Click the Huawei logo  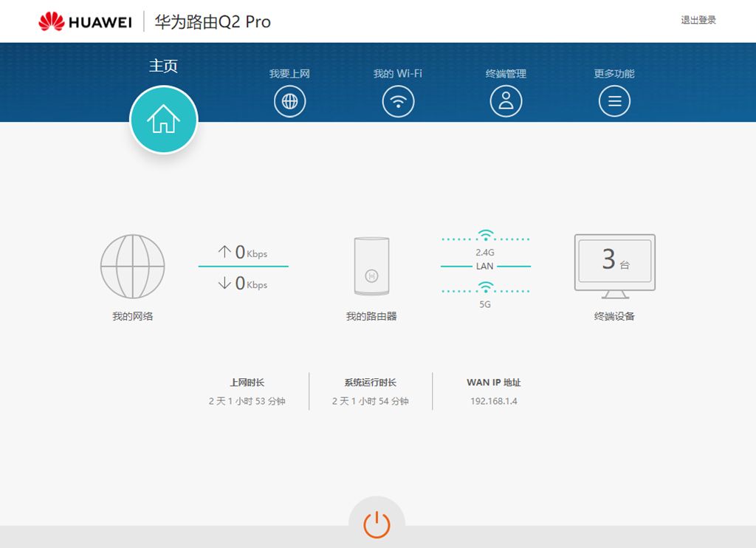click(x=86, y=21)
